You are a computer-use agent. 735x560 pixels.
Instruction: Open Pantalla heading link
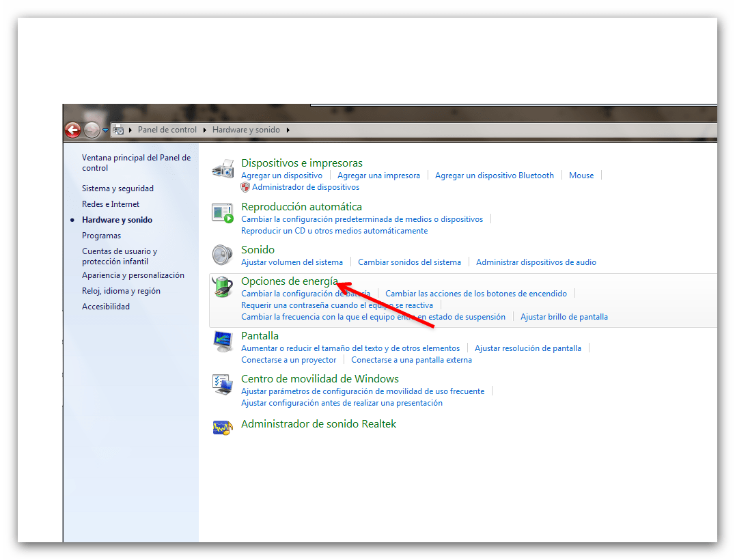[x=260, y=336]
